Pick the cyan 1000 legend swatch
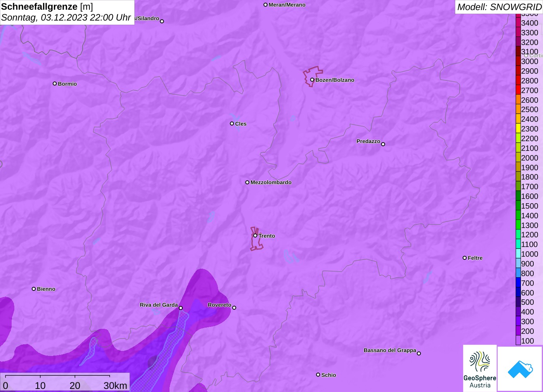The height and width of the screenshot is (392, 543). pyautogui.click(x=518, y=254)
